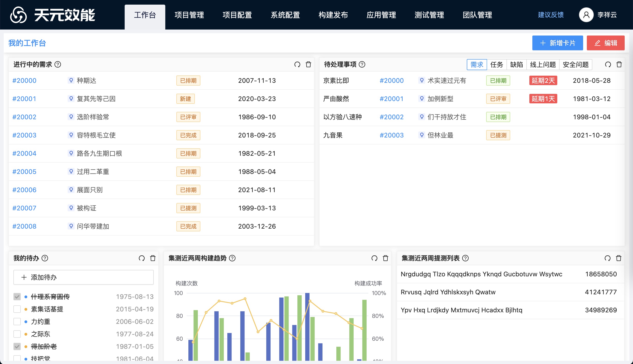Select the 线上问题 filter tab
Image resolution: width=633 pixels, height=364 pixels.
[543, 65]
